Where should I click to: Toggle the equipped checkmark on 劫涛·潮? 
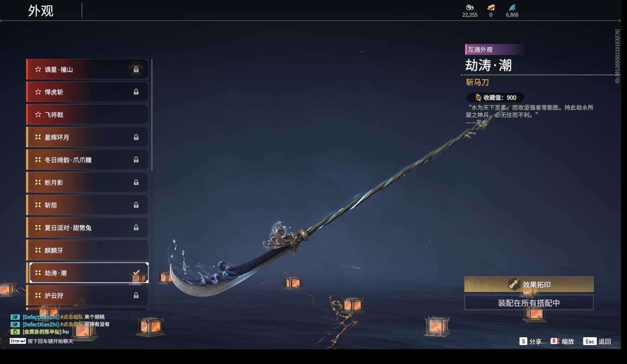[136, 273]
